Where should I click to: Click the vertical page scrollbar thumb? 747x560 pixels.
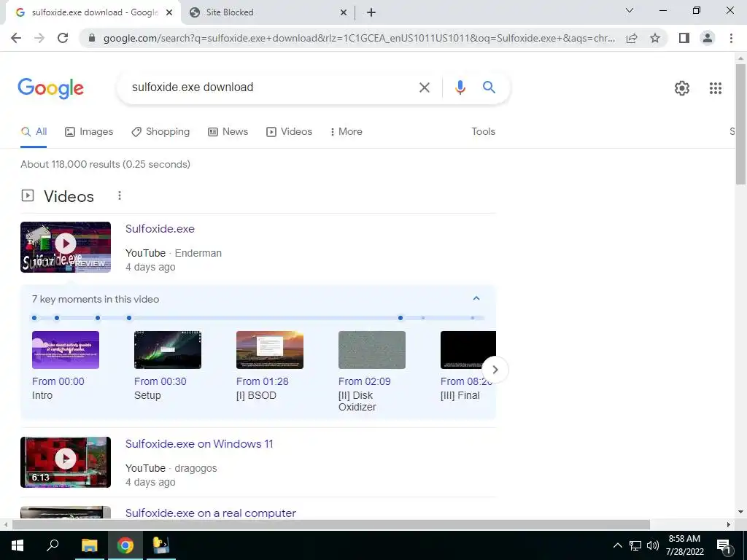click(740, 124)
